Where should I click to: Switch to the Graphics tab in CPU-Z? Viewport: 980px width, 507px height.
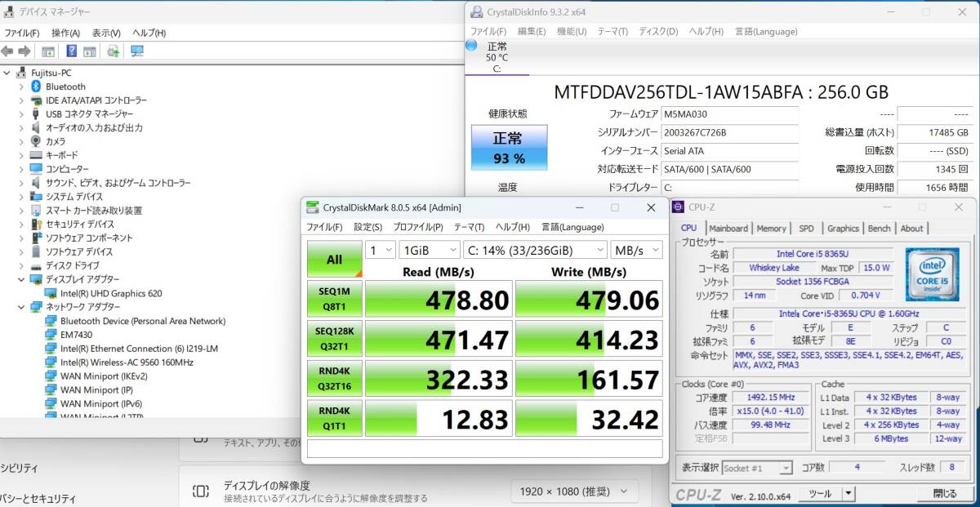pyautogui.click(x=843, y=229)
